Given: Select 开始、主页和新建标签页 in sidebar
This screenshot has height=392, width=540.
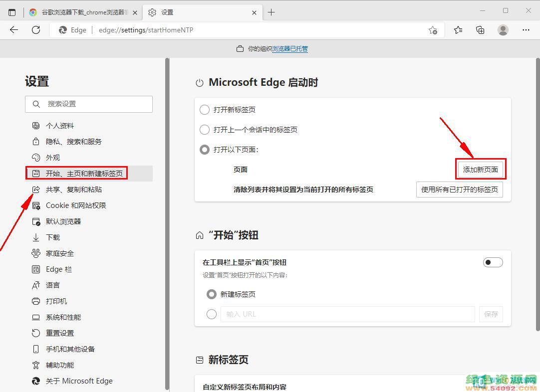Looking at the screenshot, I should pyautogui.click(x=89, y=174).
